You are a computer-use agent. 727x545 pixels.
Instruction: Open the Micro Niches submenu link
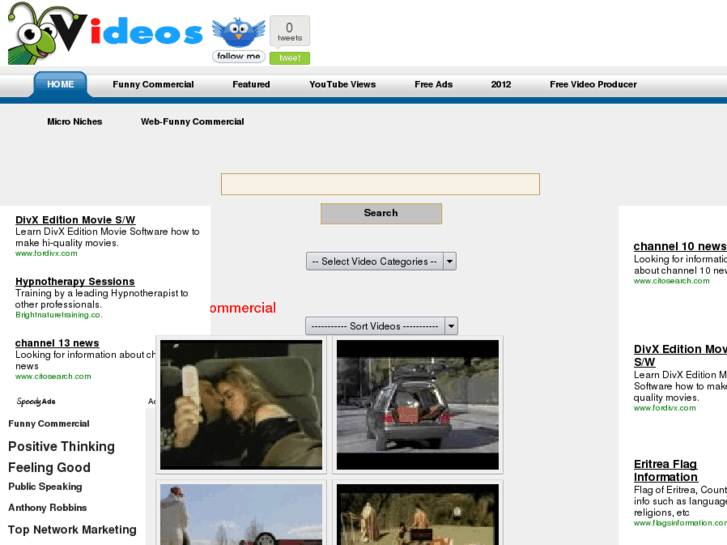coord(74,122)
